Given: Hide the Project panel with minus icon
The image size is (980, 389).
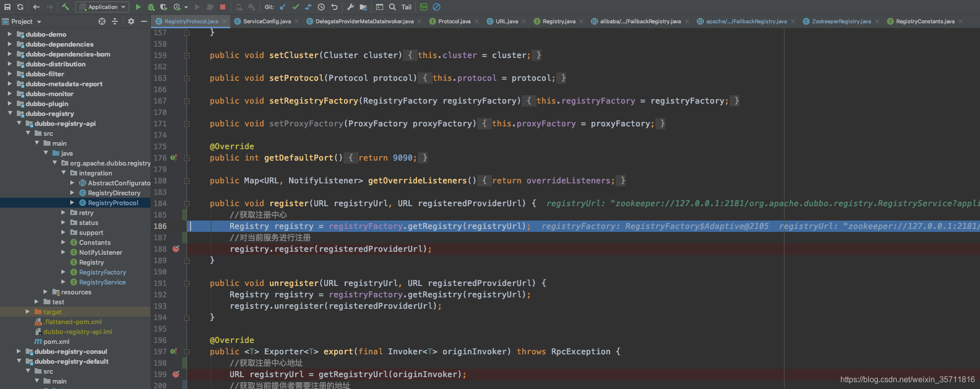Looking at the screenshot, I should [x=144, y=21].
